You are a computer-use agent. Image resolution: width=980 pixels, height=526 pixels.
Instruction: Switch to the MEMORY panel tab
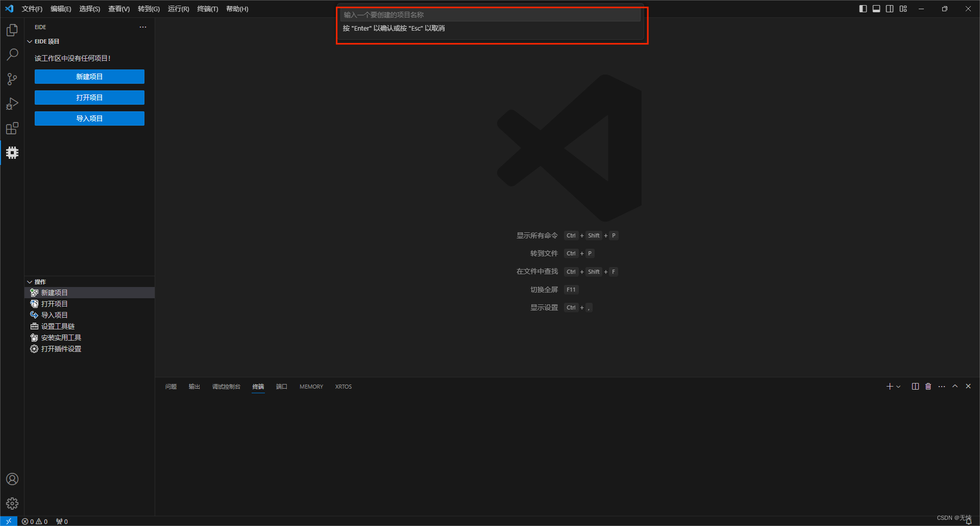(311, 387)
